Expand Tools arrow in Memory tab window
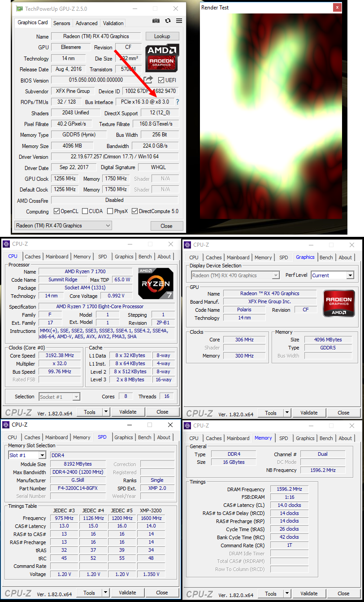This screenshot has width=364, height=602. click(287, 593)
